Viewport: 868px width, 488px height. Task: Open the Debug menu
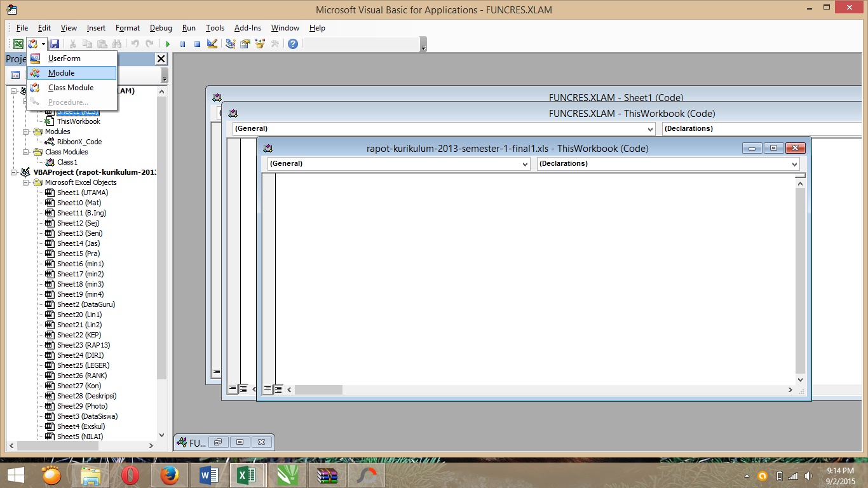pos(161,28)
